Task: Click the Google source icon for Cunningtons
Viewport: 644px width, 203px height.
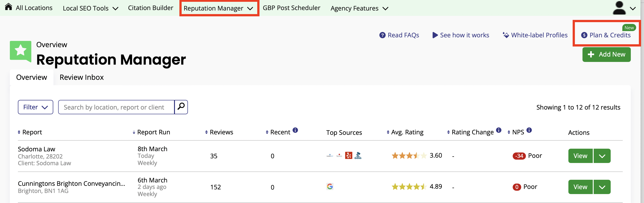Action: (x=330, y=186)
